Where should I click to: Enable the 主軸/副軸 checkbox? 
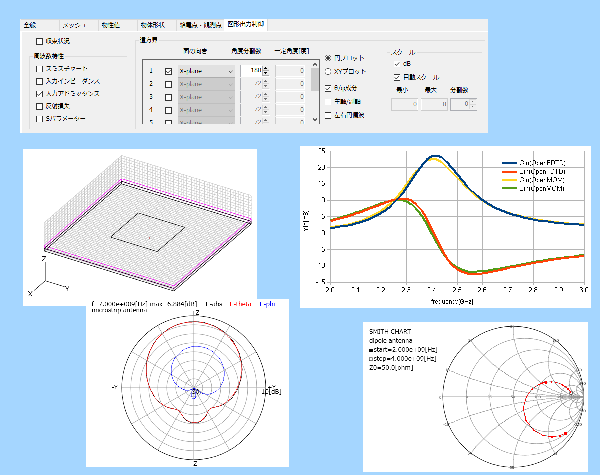click(328, 102)
